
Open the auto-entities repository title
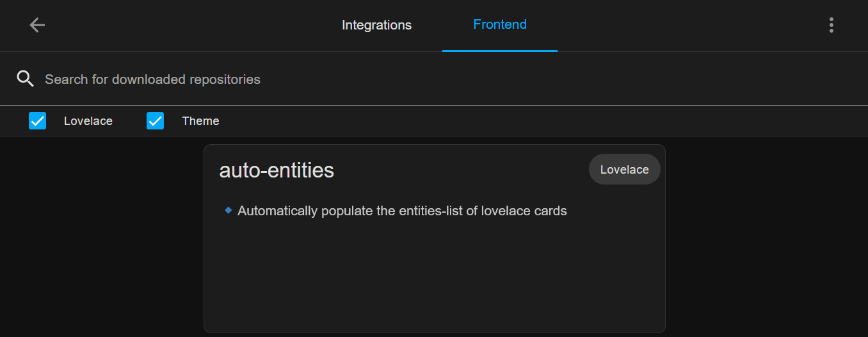277,170
